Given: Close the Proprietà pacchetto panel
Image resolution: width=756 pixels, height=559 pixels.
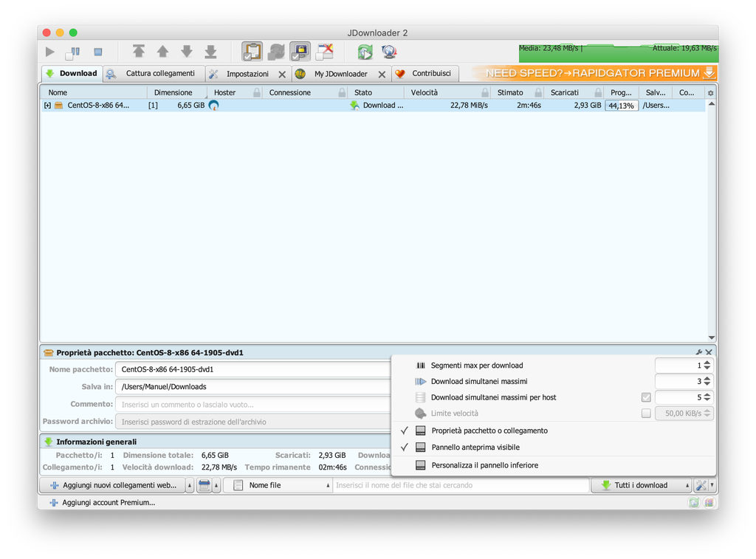Looking at the screenshot, I should pyautogui.click(x=709, y=352).
